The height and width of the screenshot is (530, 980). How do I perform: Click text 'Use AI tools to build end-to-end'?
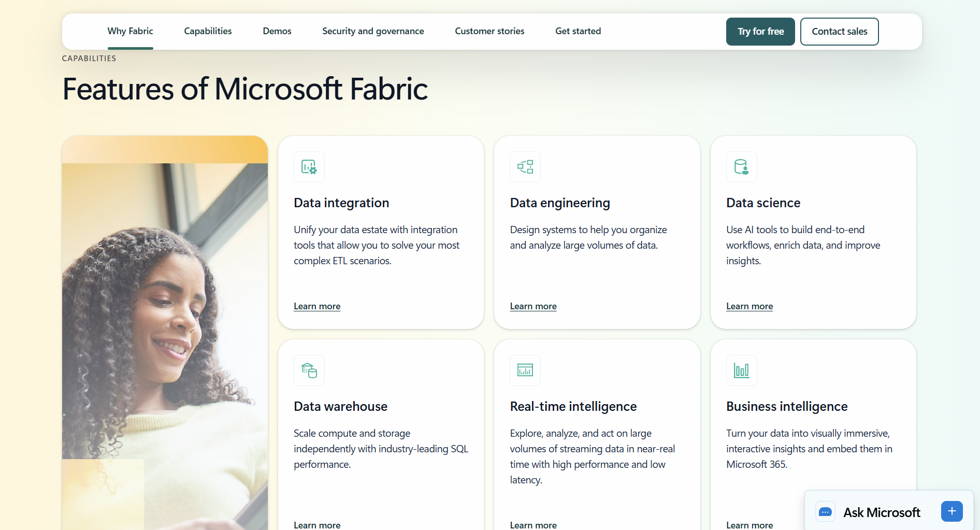(795, 230)
